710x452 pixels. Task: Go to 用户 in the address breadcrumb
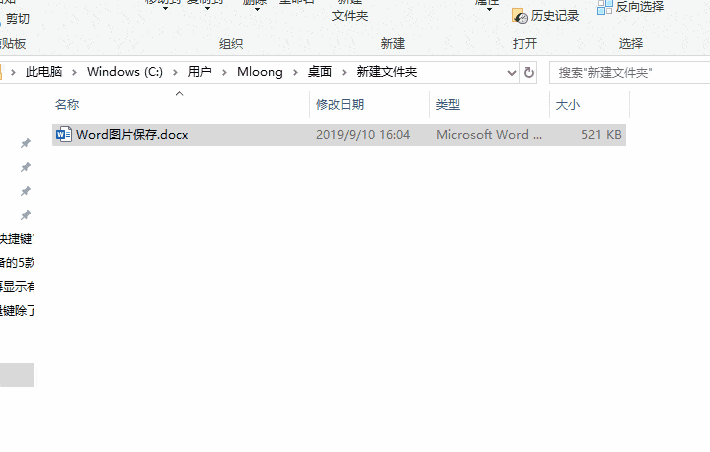pos(200,72)
